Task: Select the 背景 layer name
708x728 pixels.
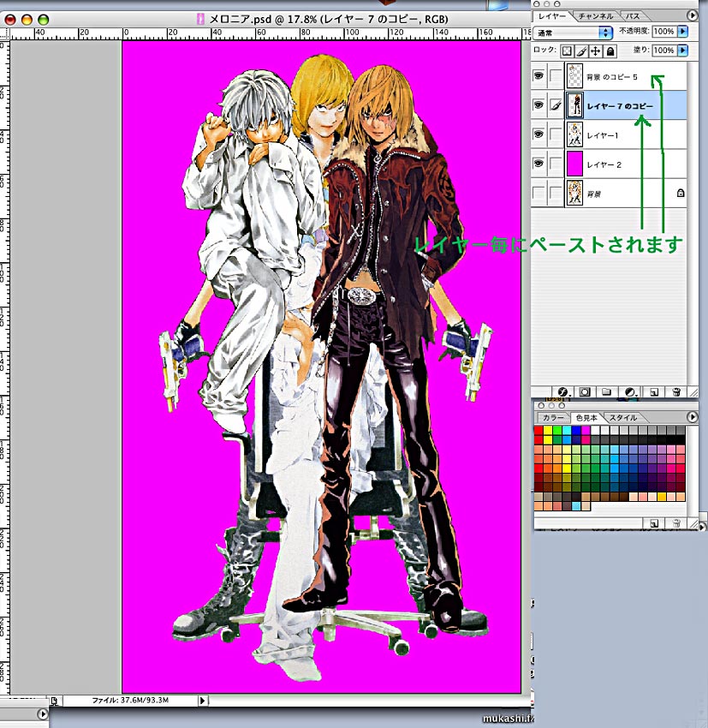Action: 593,194
